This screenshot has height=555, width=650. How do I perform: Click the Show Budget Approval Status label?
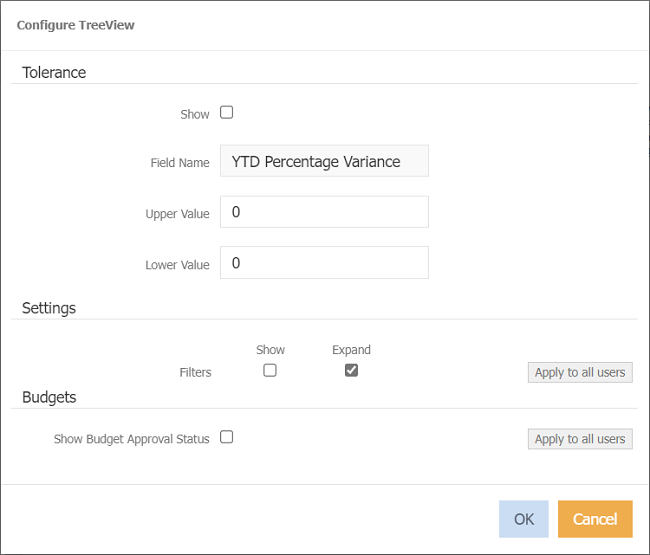point(131,439)
